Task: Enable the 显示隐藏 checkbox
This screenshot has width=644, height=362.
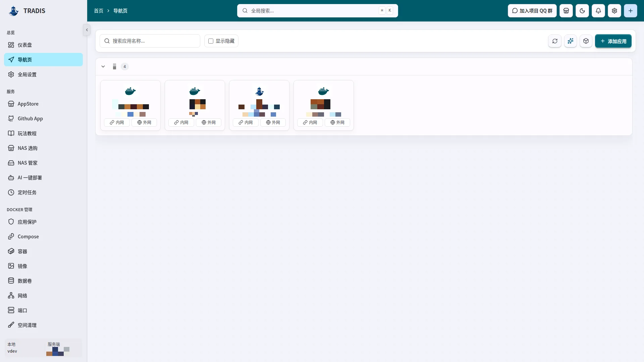Action: [211, 41]
